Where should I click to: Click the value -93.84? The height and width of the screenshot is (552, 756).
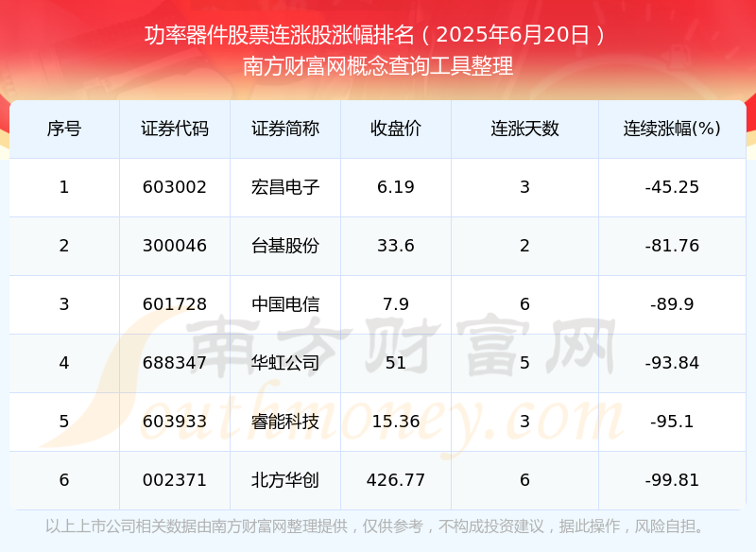(672, 363)
